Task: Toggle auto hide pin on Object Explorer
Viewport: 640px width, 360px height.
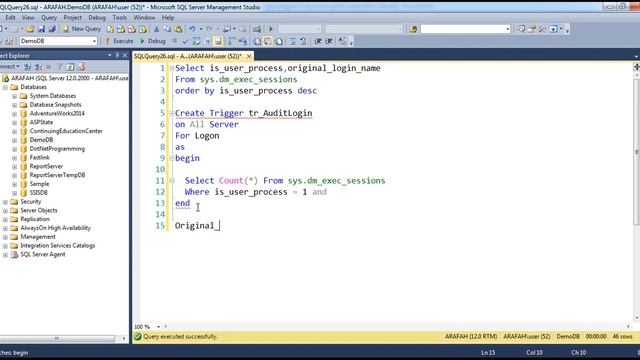Action: click(117, 56)
